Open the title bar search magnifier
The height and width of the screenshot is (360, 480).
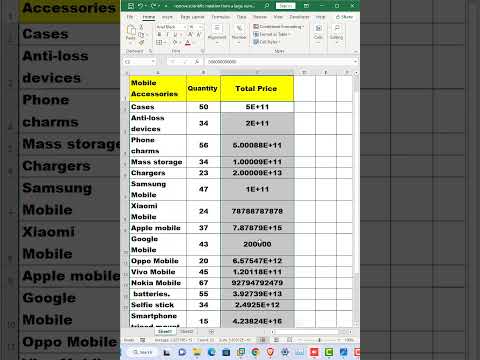coord(267,6)
